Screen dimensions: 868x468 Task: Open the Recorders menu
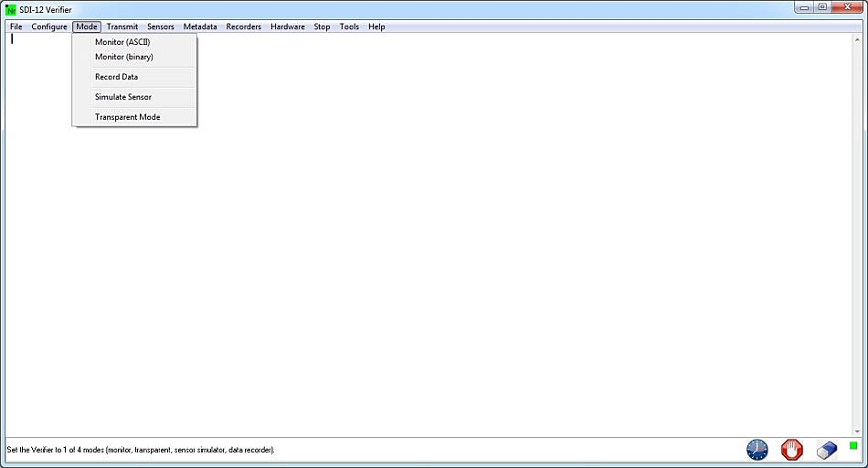(x=244, y=27)
